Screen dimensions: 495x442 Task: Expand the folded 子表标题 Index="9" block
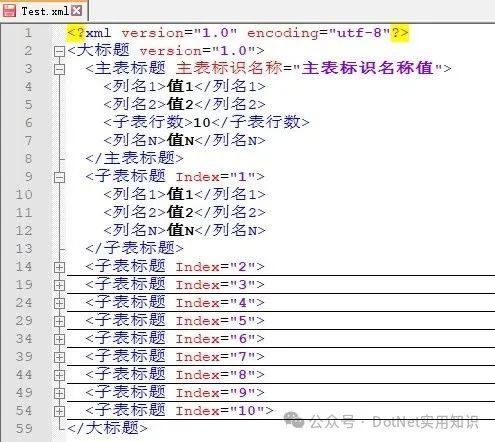coord(59,393)
